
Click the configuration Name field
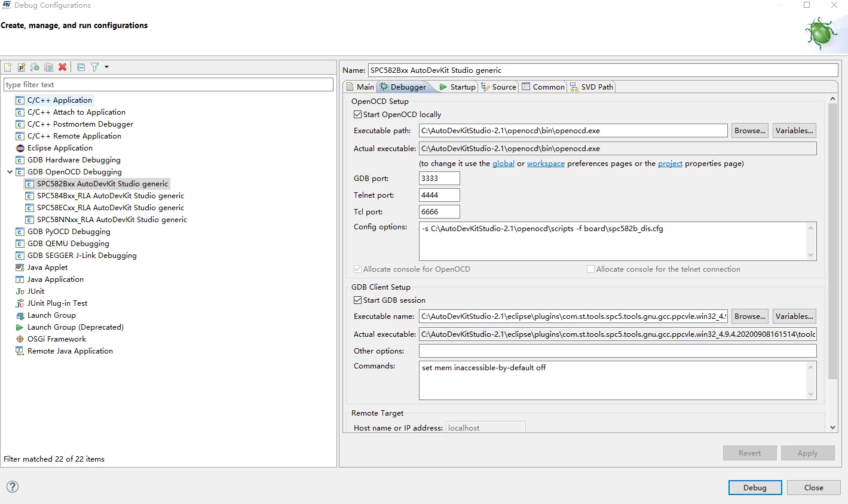pos(603,70)
